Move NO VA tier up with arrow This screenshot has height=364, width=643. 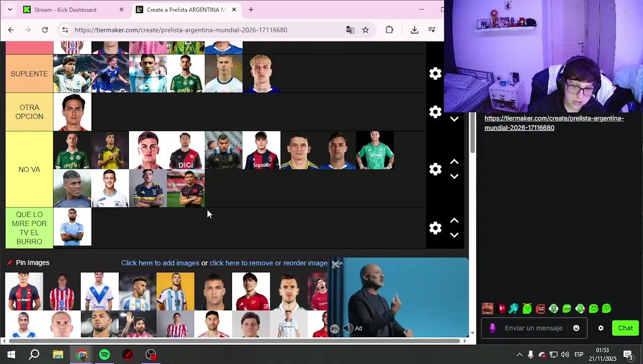pyautogui.click(x=454, y=162)
